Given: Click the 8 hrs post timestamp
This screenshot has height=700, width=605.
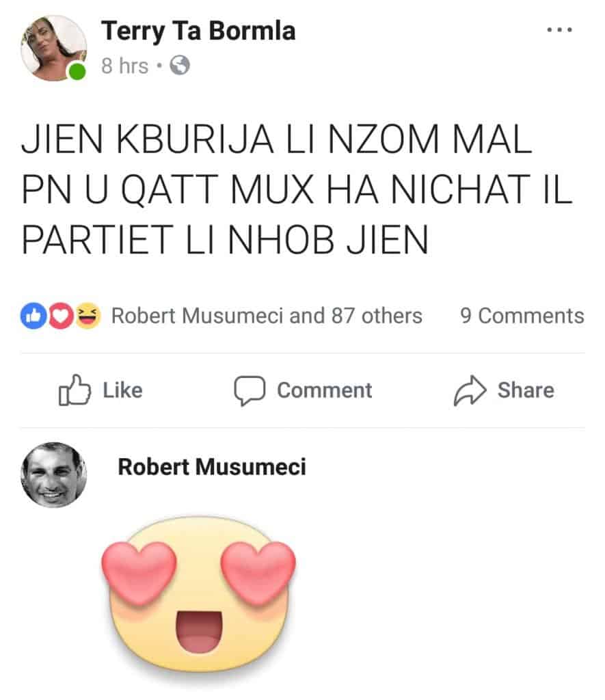Looking at the screenshot, I should pyautogui.click(x=124, y=66).
